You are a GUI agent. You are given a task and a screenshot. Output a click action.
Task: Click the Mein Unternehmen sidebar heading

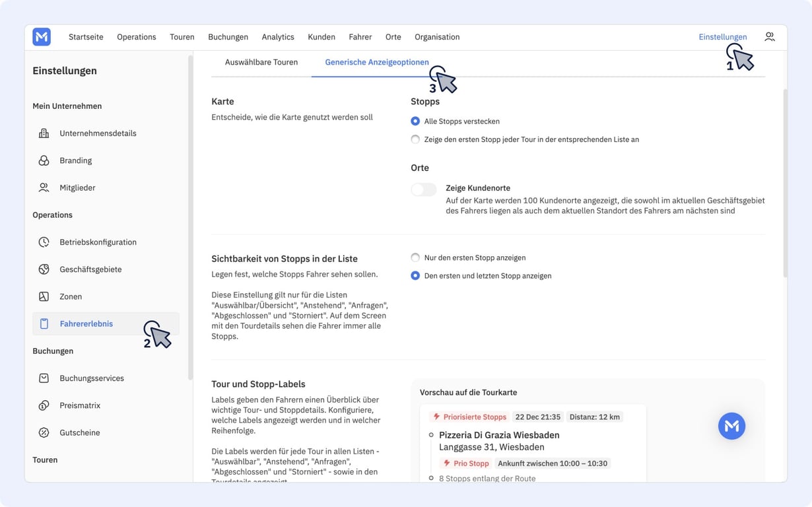[67, 106]
